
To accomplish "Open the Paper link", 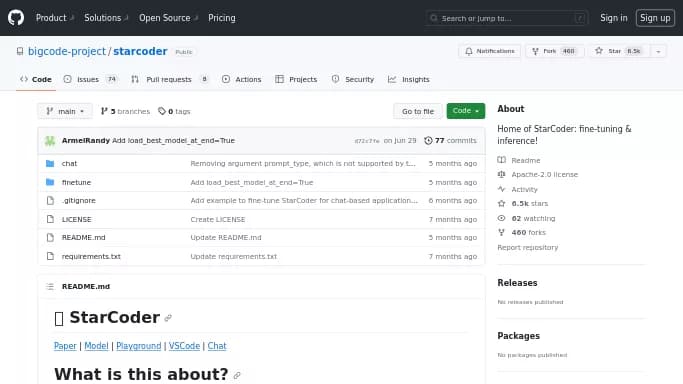I will (65, 346).
